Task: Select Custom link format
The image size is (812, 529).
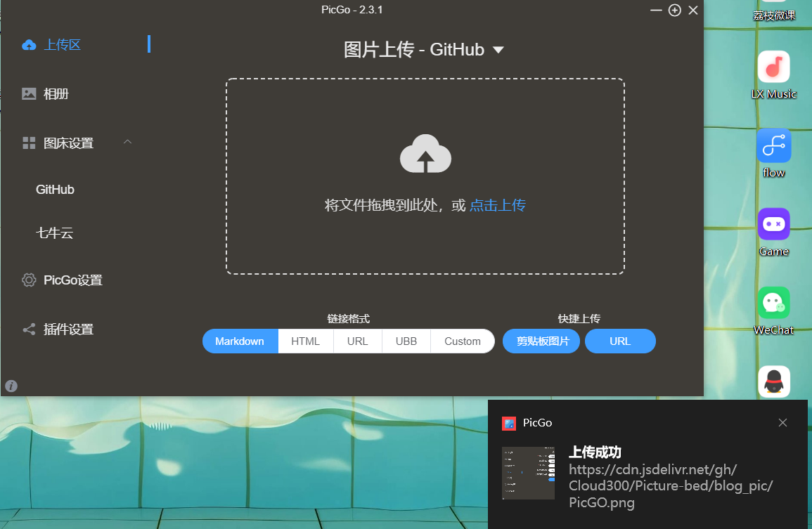Action: coord(463,341)
